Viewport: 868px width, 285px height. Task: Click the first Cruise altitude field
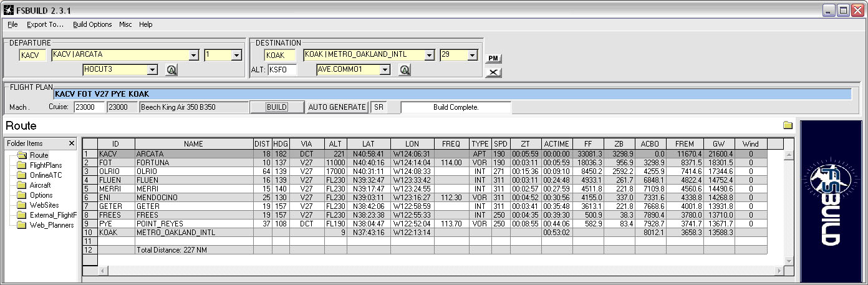coord(89,107)
